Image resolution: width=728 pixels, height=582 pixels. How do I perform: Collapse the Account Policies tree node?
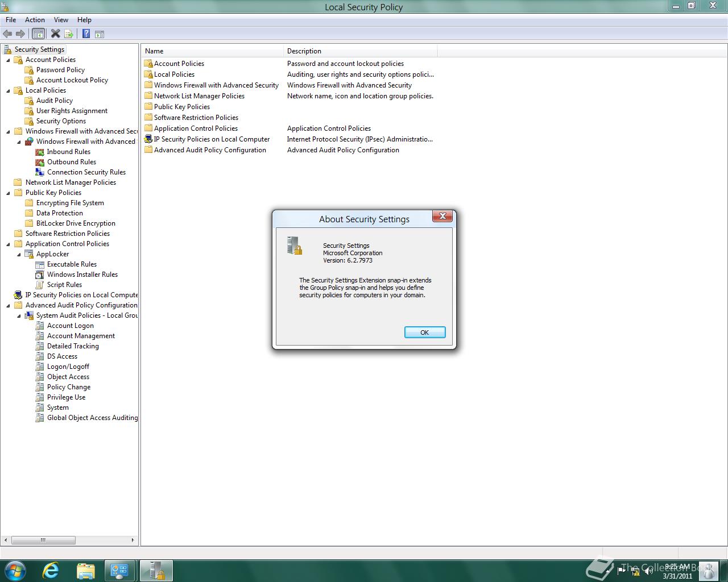pyautogui.click(x=9, y=60)
